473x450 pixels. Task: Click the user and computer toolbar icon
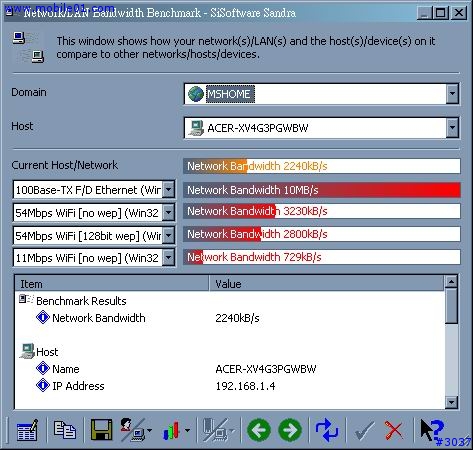coord(132,430)
